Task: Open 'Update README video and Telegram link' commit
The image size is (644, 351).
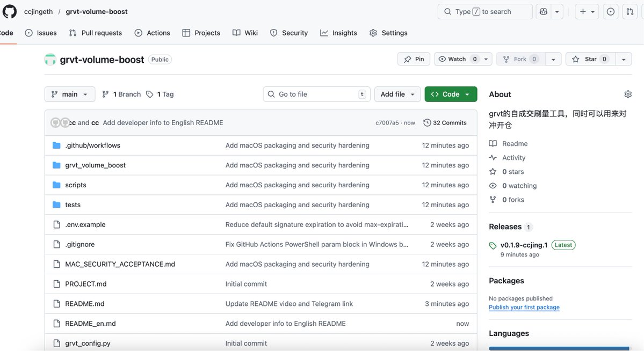Action: pyautogui.click(x=289, y=303)
